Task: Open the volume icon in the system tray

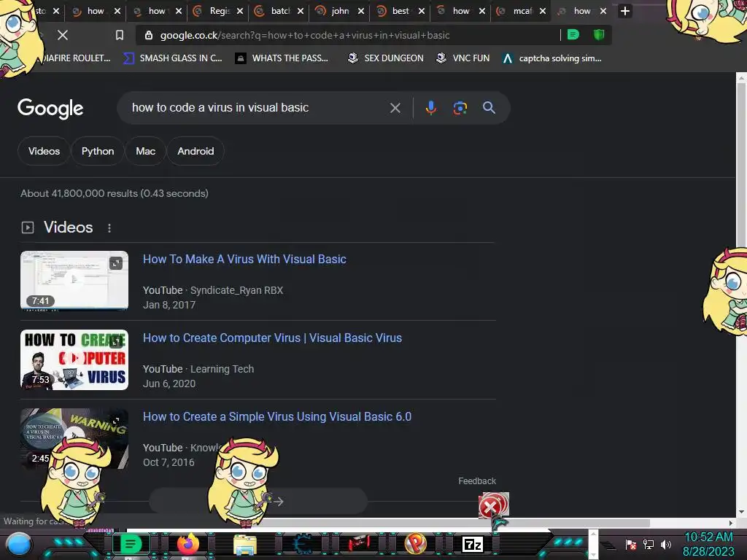Action: click(x=666, y=544)
